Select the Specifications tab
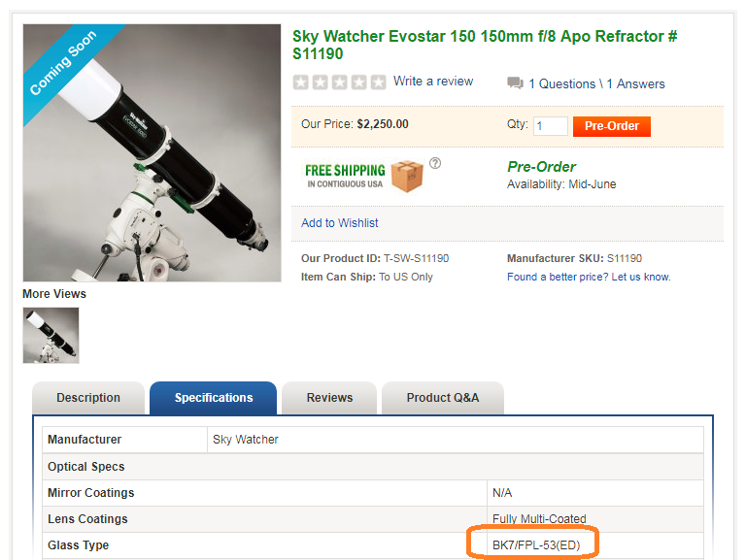Viewport: 746px width, 560px height. 214,398
